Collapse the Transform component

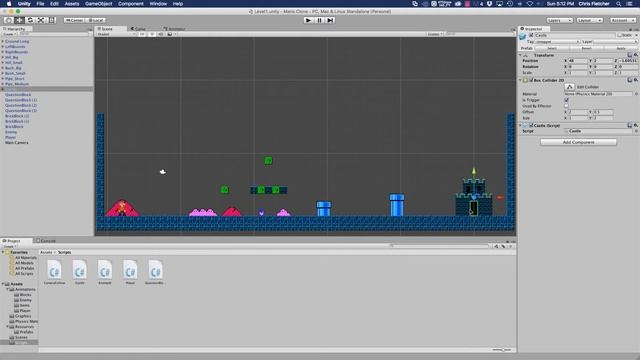pos(520,55)
